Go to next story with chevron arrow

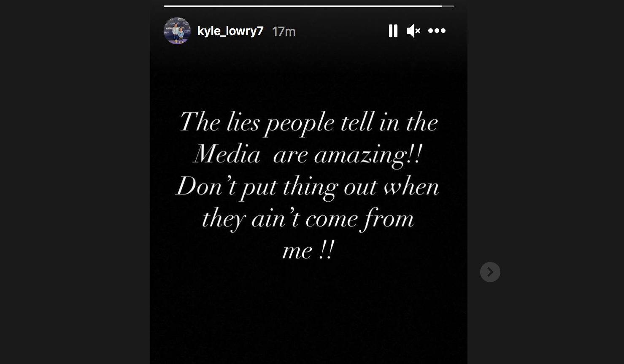490,272
